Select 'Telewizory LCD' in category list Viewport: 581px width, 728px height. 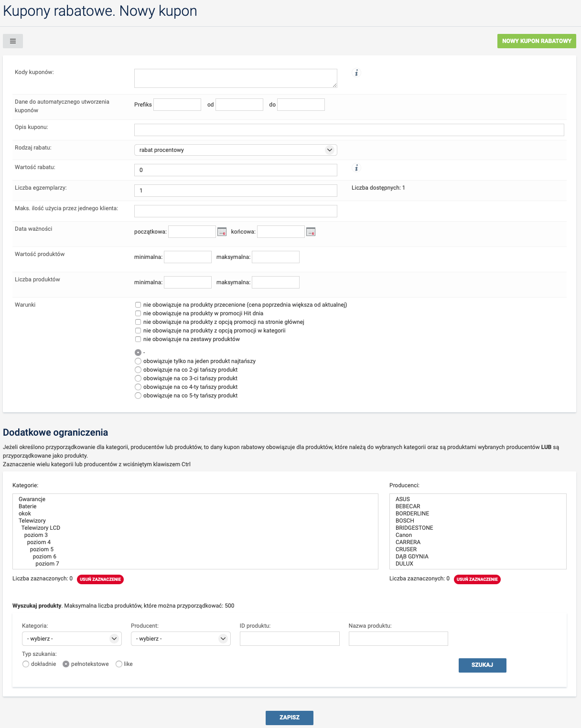point(41,528)
